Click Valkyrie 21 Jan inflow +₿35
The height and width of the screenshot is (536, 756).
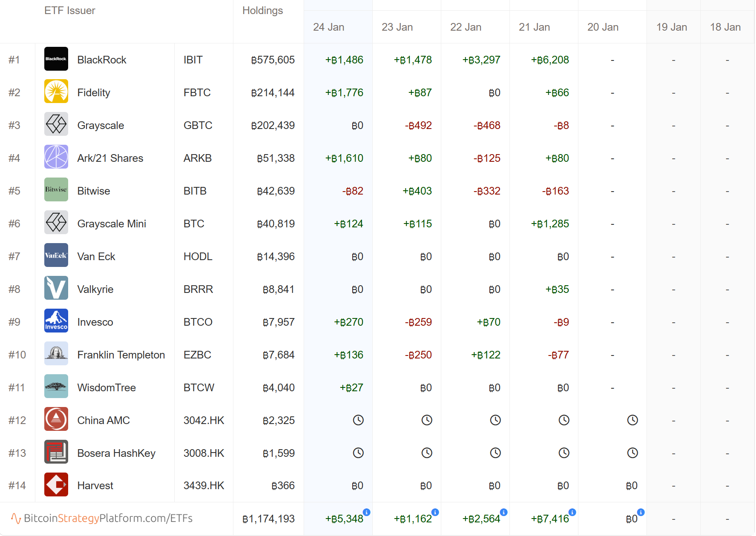(557, 289)
